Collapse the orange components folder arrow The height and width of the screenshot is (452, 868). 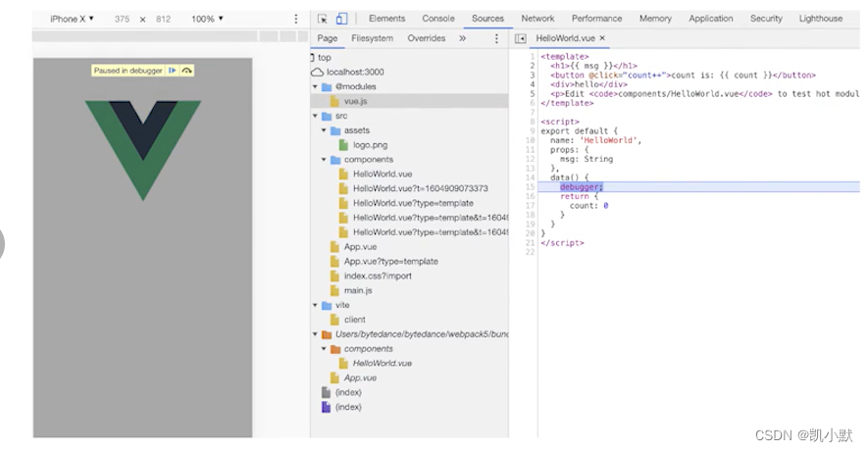324,349
